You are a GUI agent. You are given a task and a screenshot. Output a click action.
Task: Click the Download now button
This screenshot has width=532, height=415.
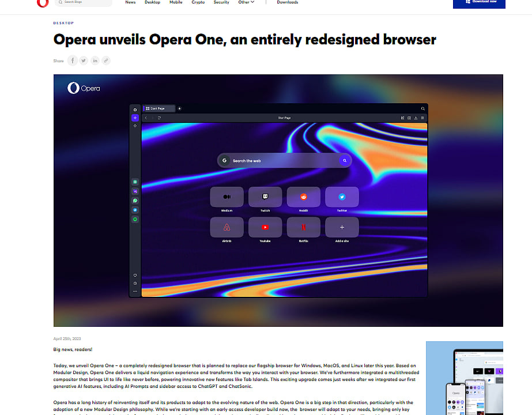479,3
